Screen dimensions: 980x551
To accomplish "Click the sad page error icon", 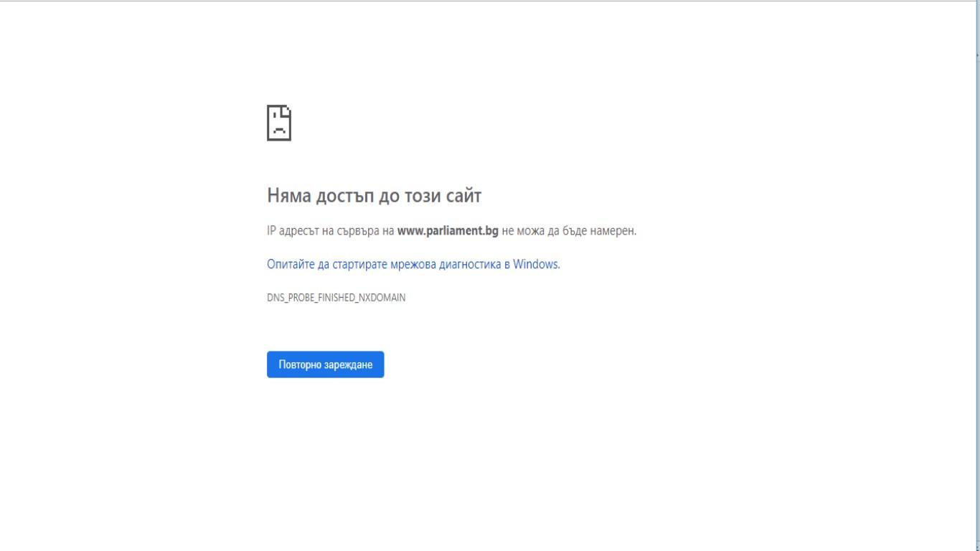I will 279,123.
